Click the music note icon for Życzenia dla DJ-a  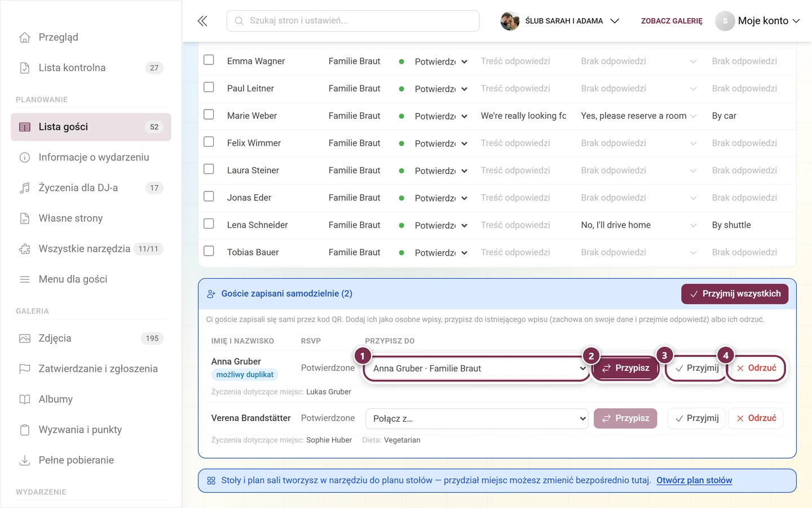point(25,188)
